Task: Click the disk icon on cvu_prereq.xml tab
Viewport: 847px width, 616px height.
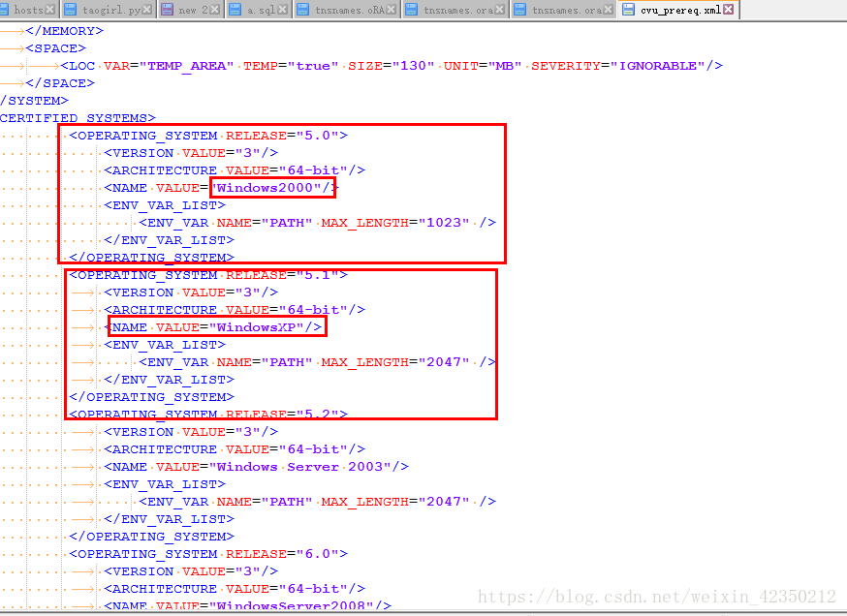Action: [x=628, y=9]
